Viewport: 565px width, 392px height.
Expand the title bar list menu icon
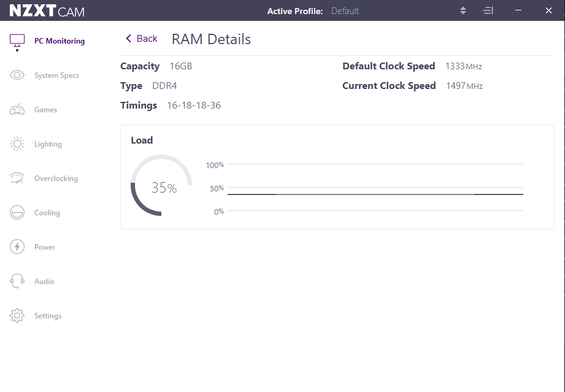[488, 10]
